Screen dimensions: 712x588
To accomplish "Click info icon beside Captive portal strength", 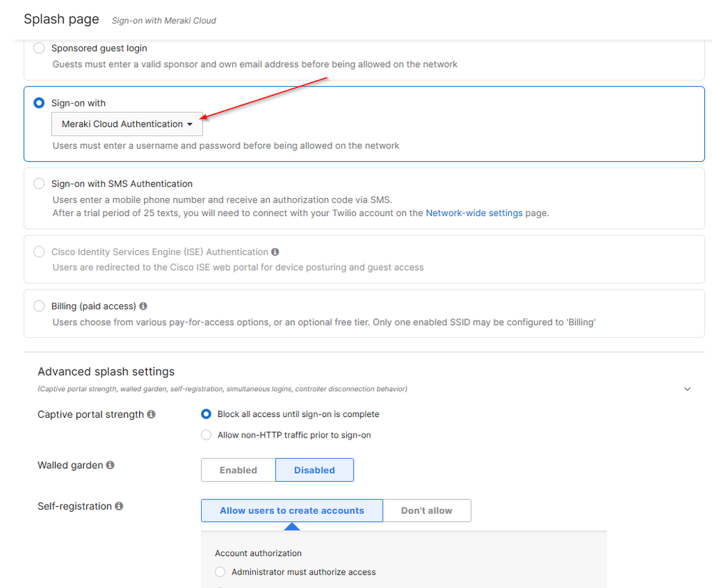I will pos(151,414).
